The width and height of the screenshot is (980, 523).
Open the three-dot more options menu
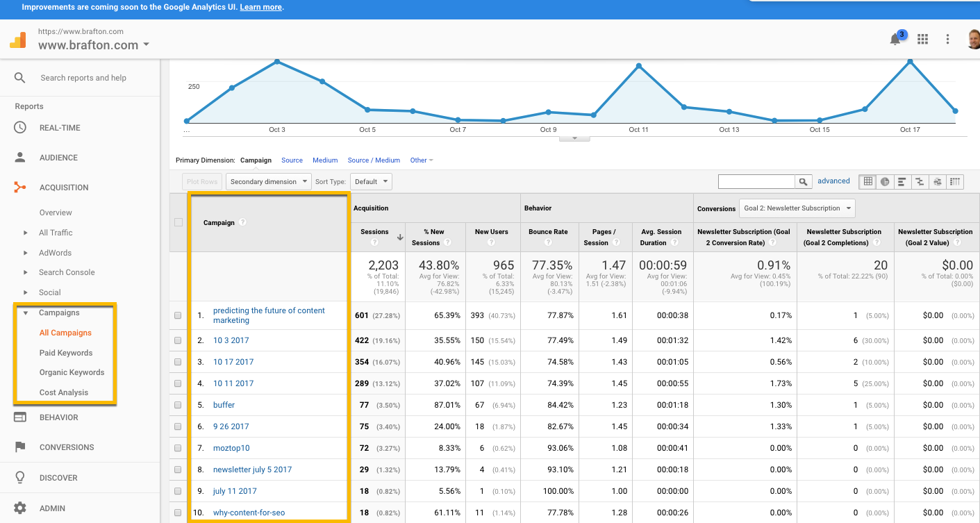coord(947,40)
